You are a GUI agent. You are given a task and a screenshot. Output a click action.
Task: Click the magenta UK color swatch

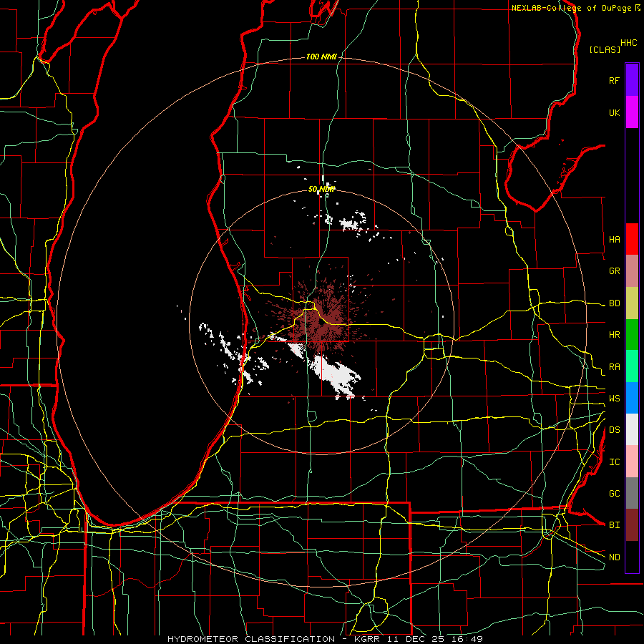pos(632,112)
